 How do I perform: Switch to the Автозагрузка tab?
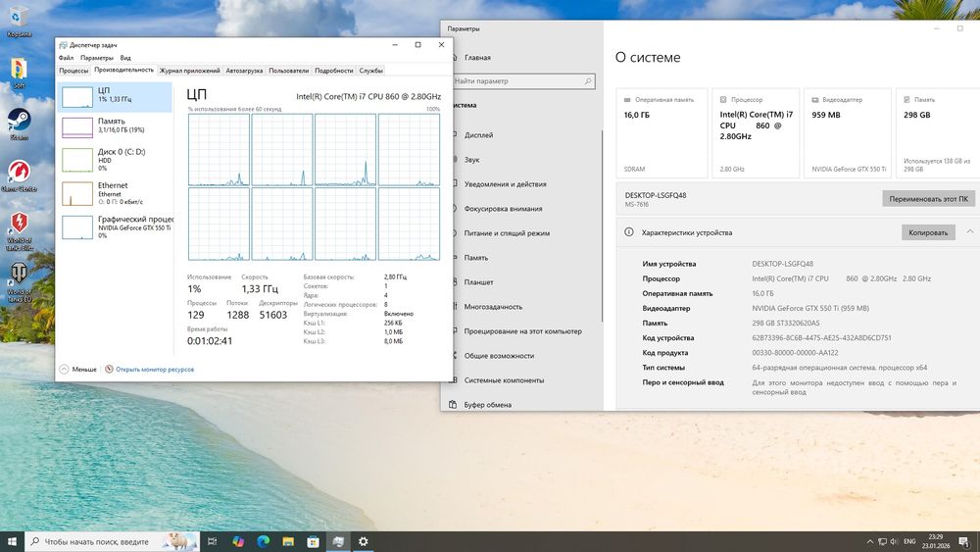(x=244, y=71)
